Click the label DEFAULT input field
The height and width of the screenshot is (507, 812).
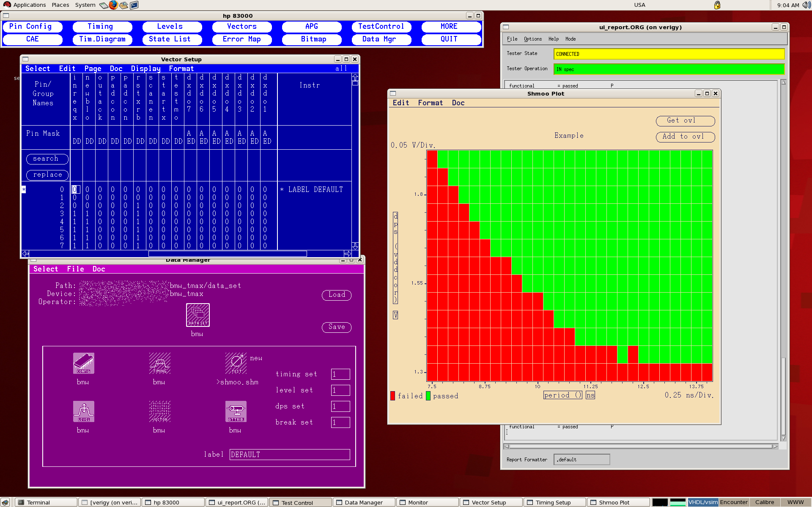tap(289, 455)
